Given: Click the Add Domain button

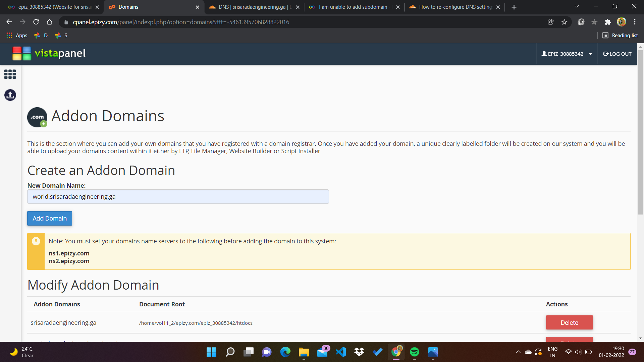Looking at the screenshot, I should [50, 219].
